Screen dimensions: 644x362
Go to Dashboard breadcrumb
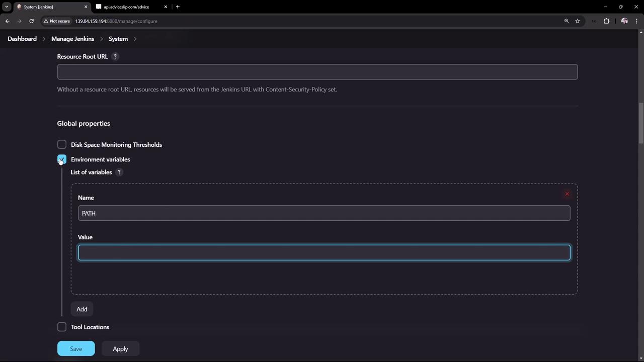pyautogui.click(x=22, y=39)
